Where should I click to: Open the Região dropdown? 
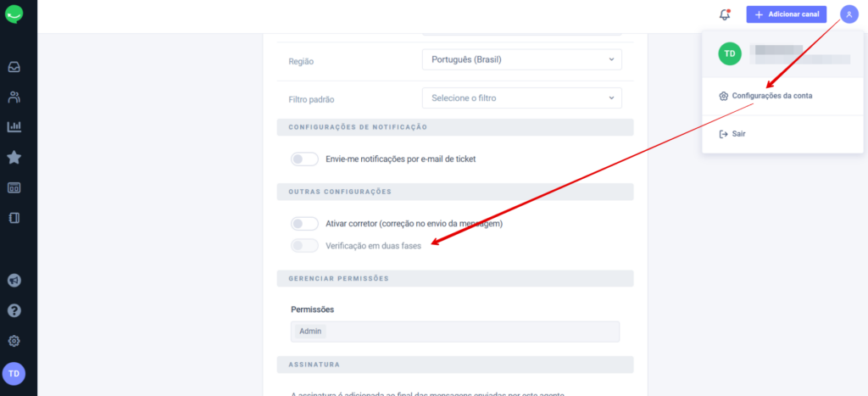(x=521, y=59)
